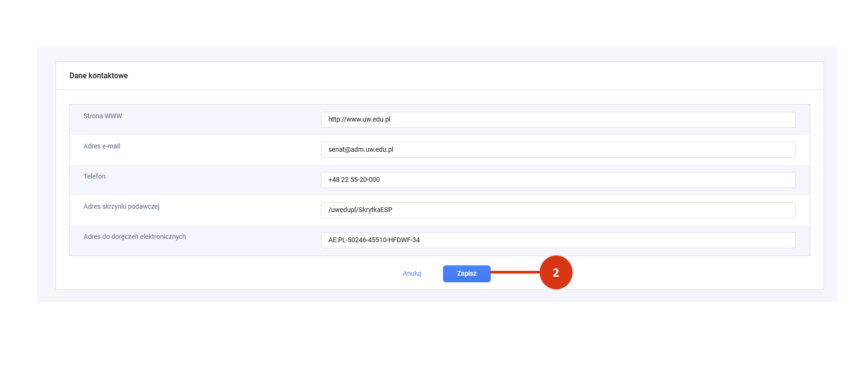Click the red circle marker numbered 2
Image resolution: width=868 pixels, height=370 pixels.
pyautogui.click(x=556, y=273)
